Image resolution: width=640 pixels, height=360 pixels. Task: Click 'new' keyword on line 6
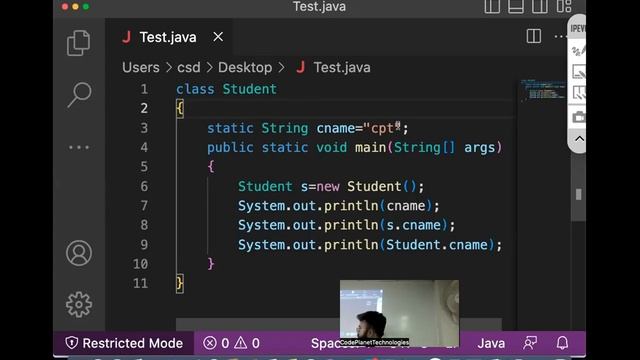[x=328, y=187]
